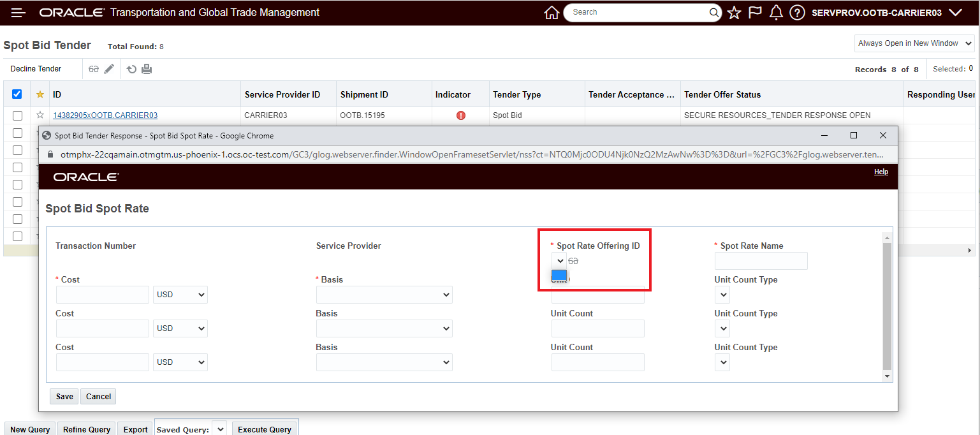The height and width of the screenshot is (435, 980).
Task: Click glasses icon beside Spot Rate Offering ID
Action: tap(573, 261)
